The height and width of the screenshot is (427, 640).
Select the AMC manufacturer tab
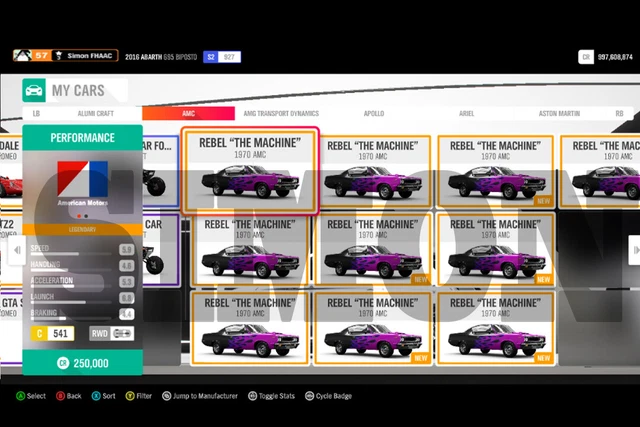pyautogui.click(x=189, y=113)
